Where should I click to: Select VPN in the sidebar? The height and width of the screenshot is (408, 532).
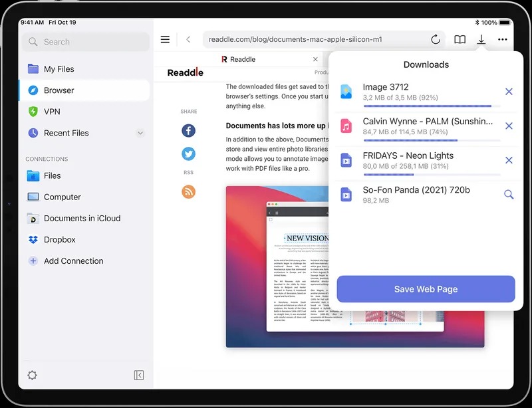(x=52, y=112)
